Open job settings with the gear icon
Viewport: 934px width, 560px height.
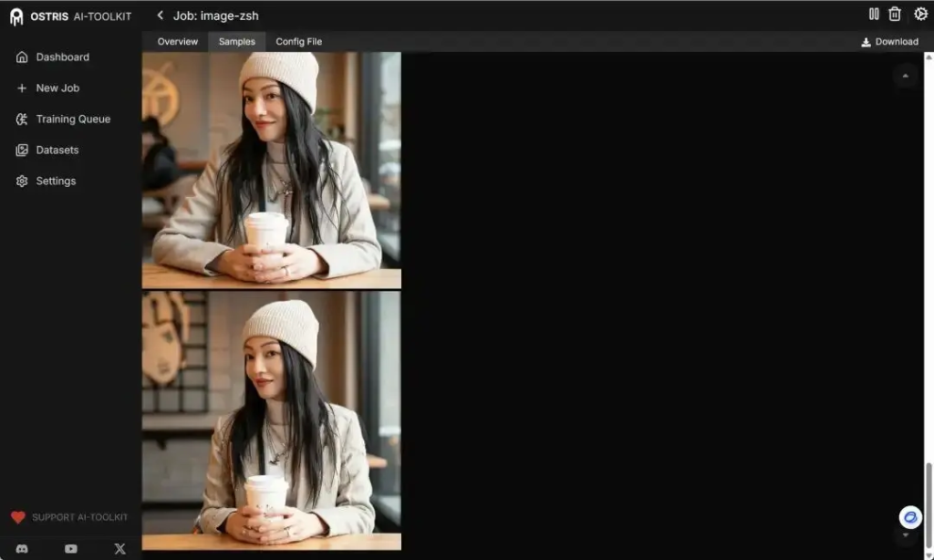point(920,14)
